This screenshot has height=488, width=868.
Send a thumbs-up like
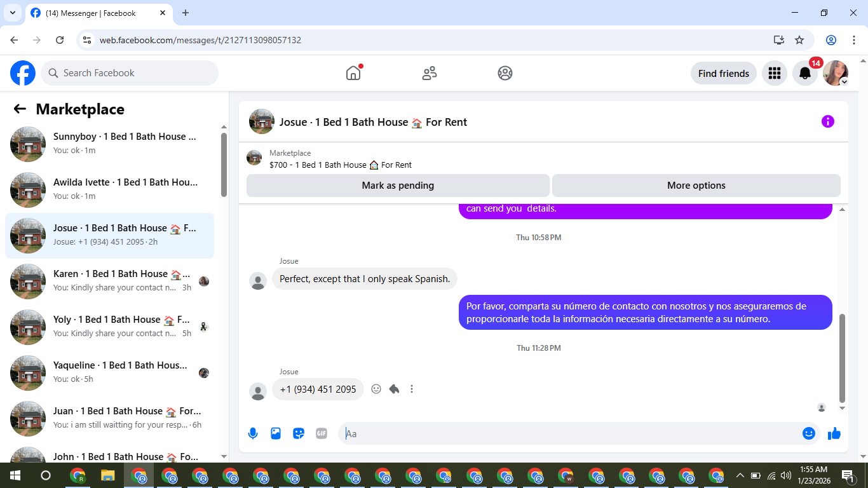point(834,433)
